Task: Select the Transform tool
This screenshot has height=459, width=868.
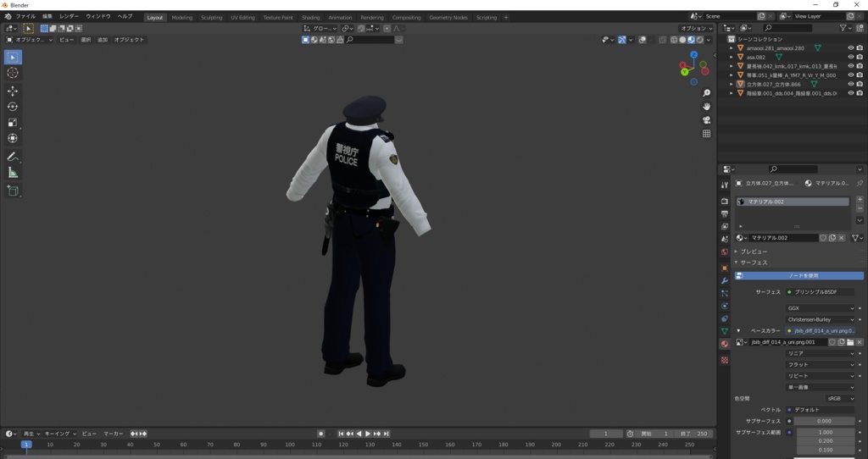Action: [x=13, y=138]
